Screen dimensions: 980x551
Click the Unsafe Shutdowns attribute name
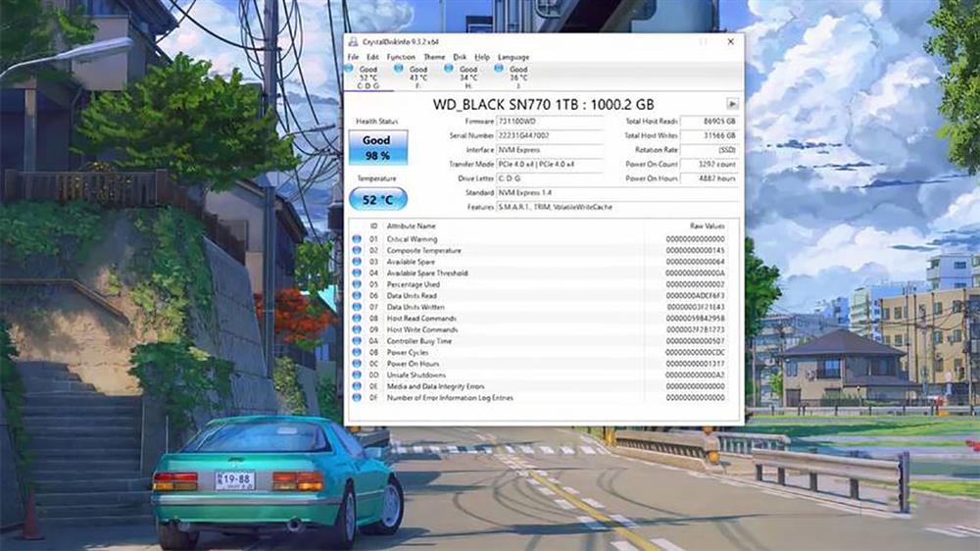[x=416, y=375]
